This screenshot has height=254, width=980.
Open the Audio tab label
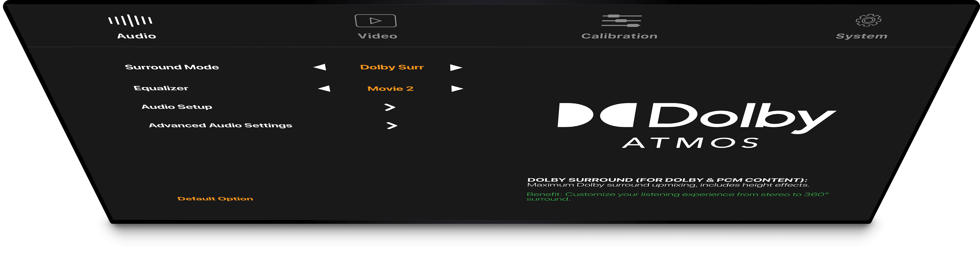click(137, 36)
